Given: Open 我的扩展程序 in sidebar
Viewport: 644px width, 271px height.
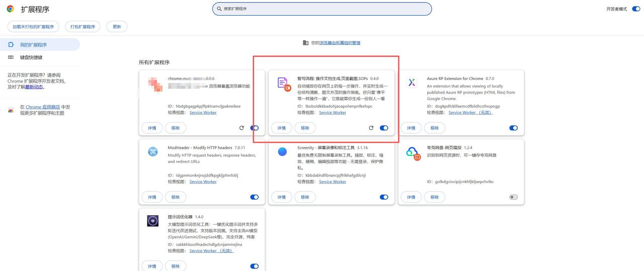Looking at the screenshot, I should click(x=40, y=45).
